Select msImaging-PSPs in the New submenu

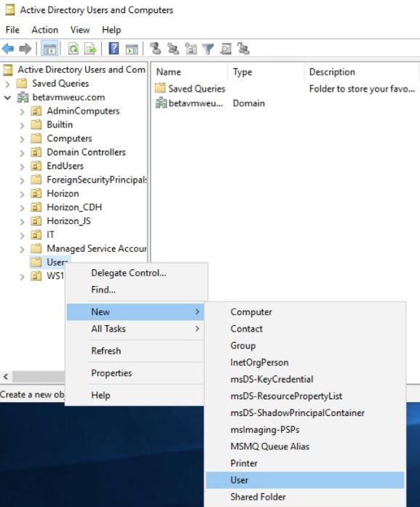[x=305, y=430]
